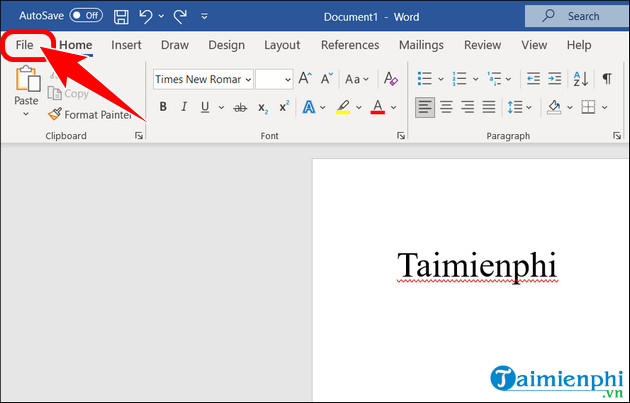Click the Undo arrow icon
630x403 pixels.
(x=145, y=16)
